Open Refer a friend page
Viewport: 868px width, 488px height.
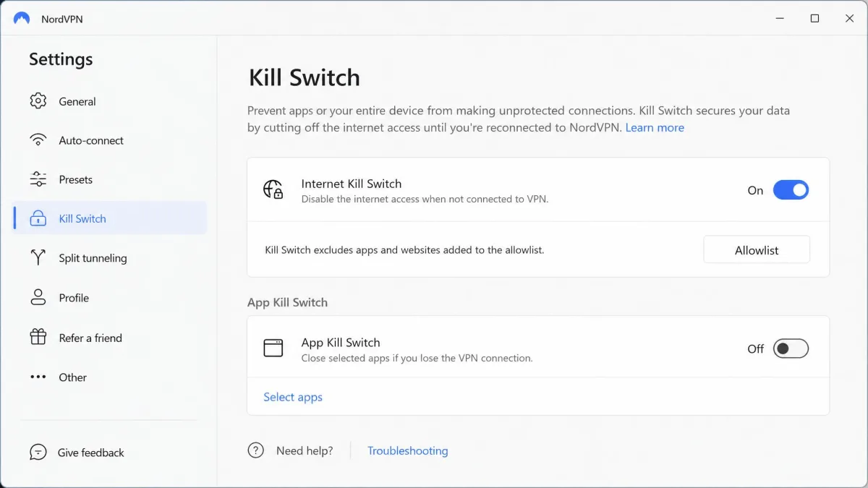(110, 337)
